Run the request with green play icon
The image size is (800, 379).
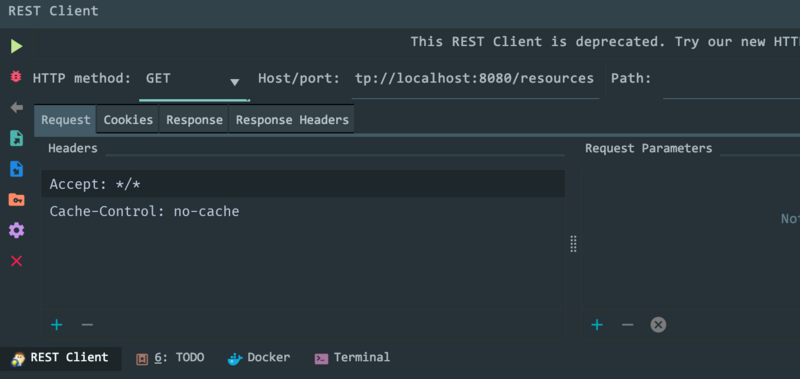(x=16, y=46)
